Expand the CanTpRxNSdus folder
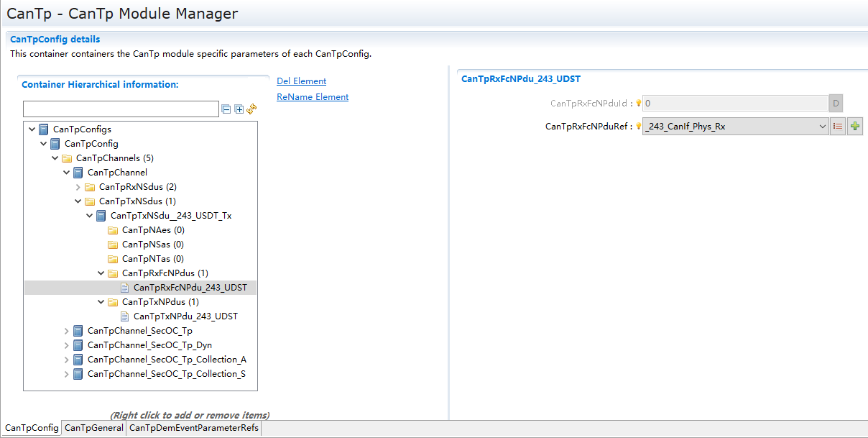The image size is (868, 438). (x=78, y=187)
